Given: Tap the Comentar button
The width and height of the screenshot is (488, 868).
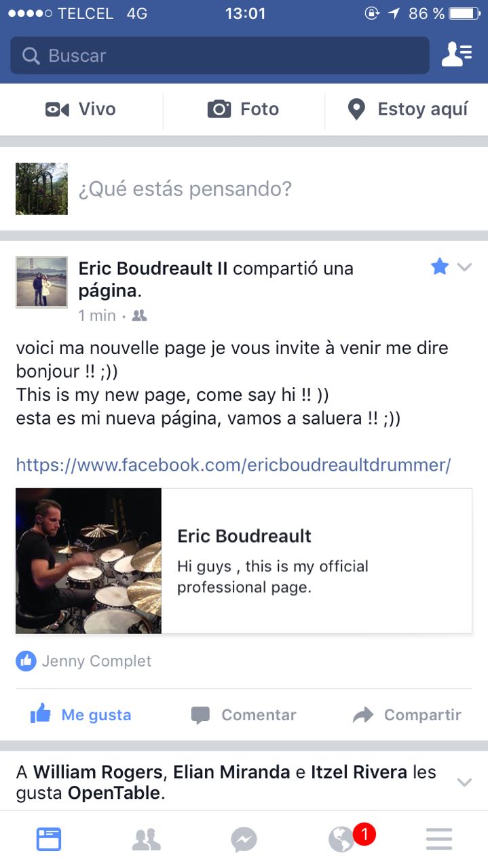Looking at the screenshot, I should pos(244,715).
